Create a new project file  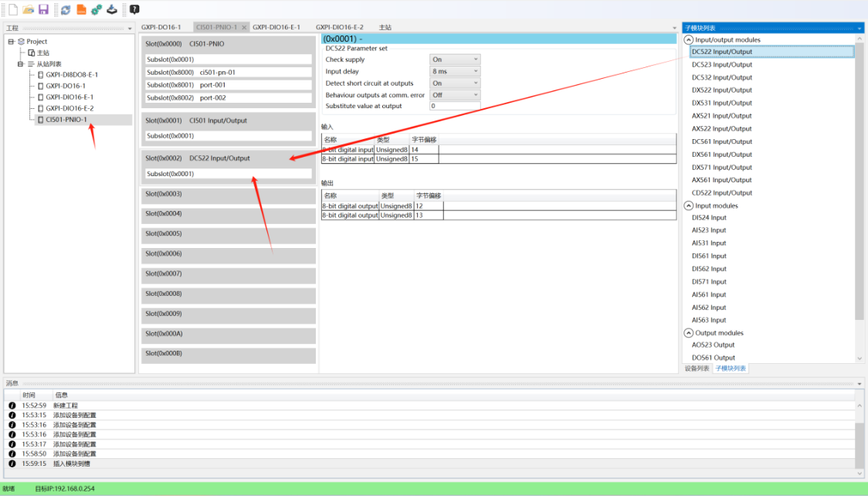[12, 9]
